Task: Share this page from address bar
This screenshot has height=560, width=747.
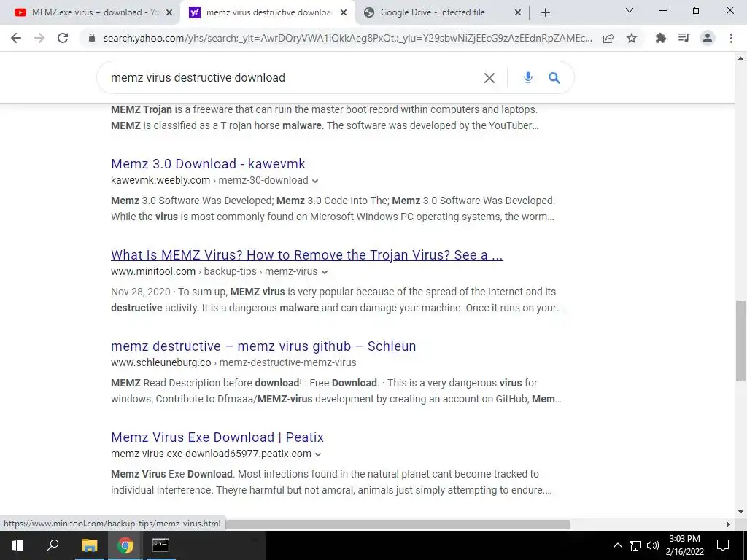Action: [x=608, y=38]
